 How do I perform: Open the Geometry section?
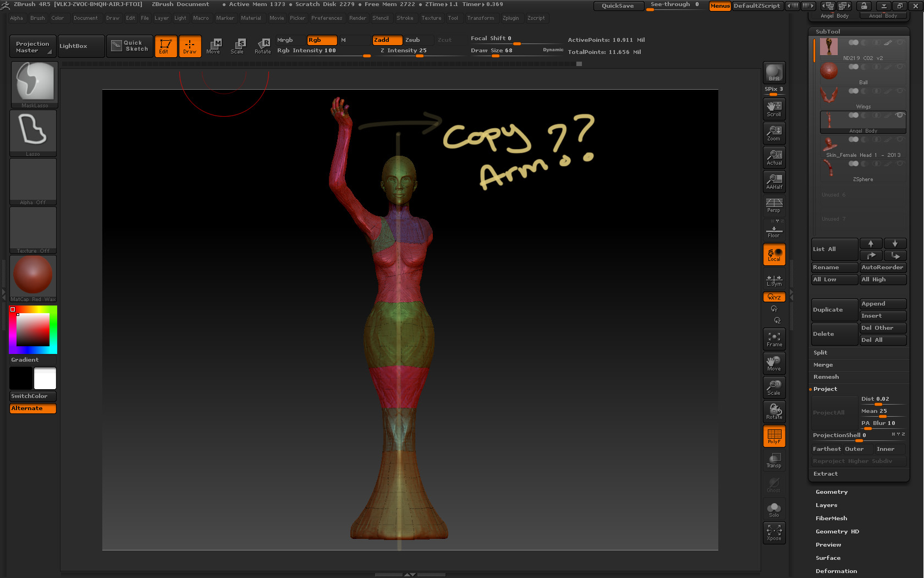pos(831,492)
